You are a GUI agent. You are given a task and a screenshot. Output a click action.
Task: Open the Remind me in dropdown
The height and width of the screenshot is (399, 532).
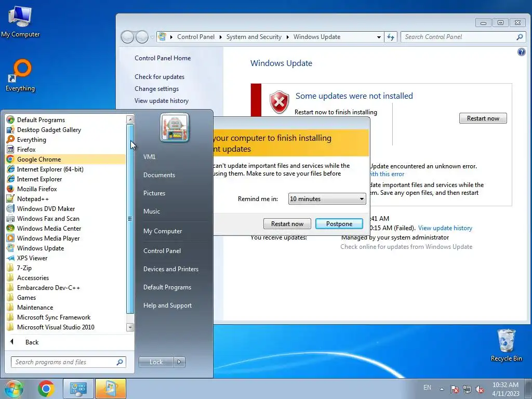pos(327,199)
